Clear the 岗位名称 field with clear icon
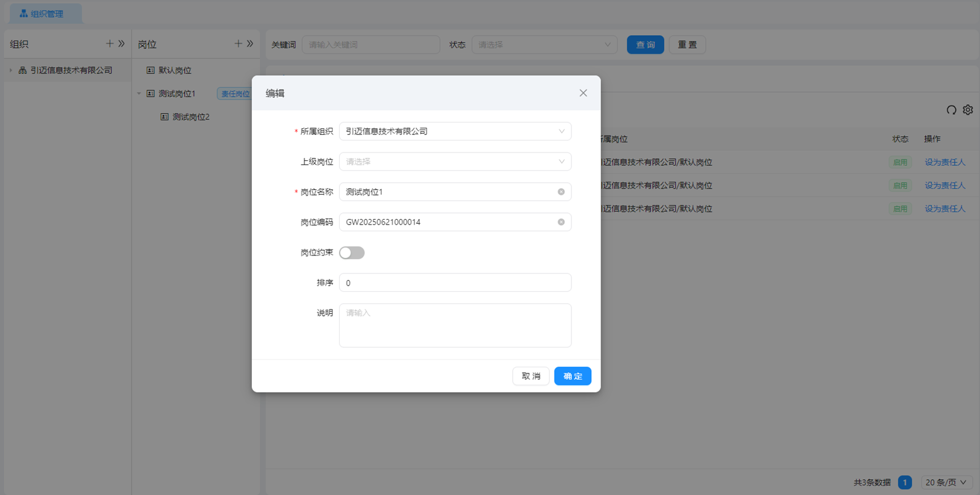Viewport: 980px width, 495px height. click(x=561, y=192)
